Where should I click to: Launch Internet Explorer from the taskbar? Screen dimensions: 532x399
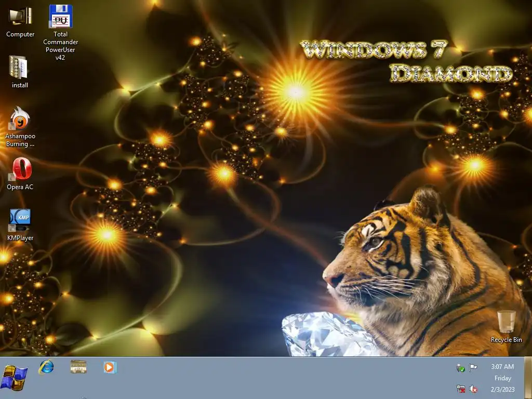[46, 367]
